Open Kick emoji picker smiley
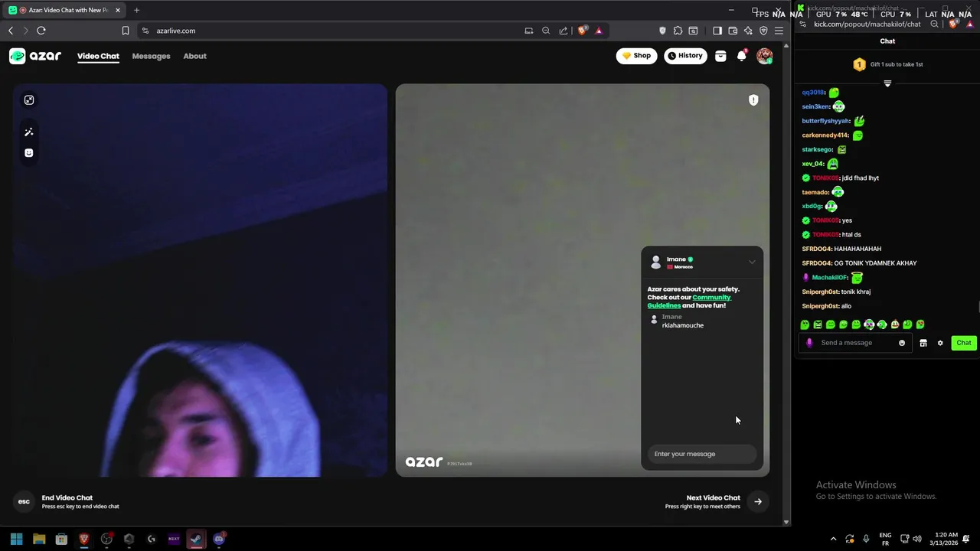This screenshot has width=980, height=551. pyautogui.click(x=902, y=343)
